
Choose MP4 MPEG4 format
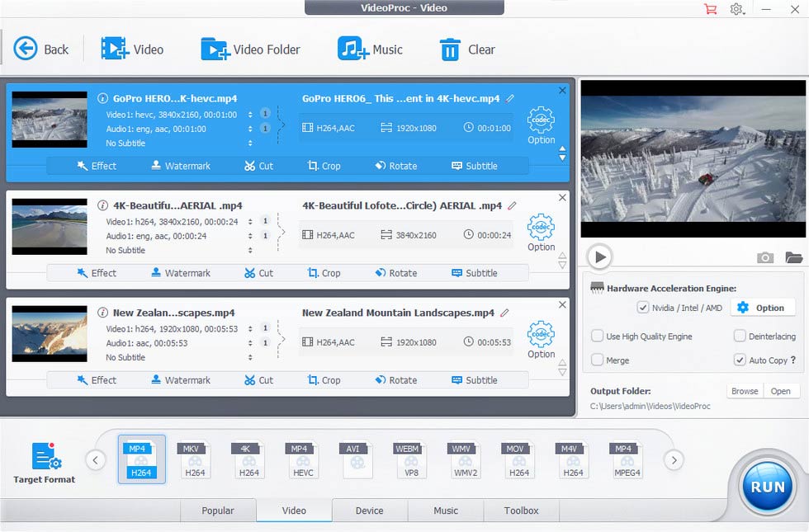click(627, 459)
